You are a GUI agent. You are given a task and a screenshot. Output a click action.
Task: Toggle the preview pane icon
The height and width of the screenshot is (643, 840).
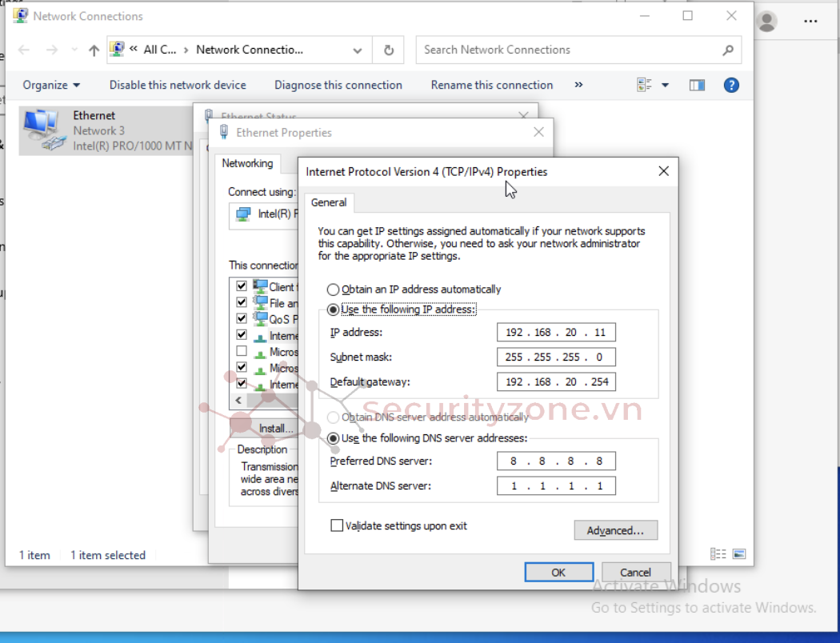click(697, 85)
